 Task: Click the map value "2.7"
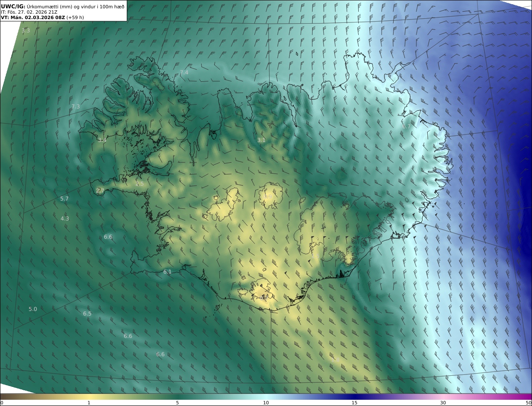[100, 191]
